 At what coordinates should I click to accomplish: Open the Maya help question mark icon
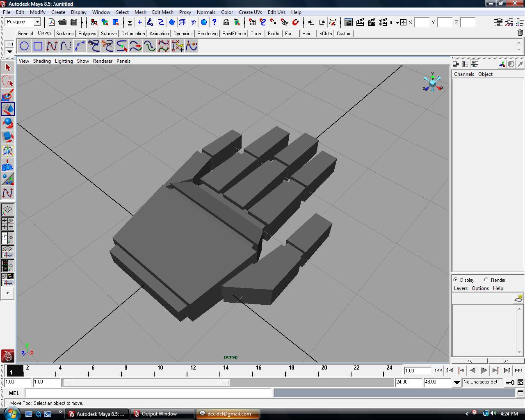[x=214, y=22]
